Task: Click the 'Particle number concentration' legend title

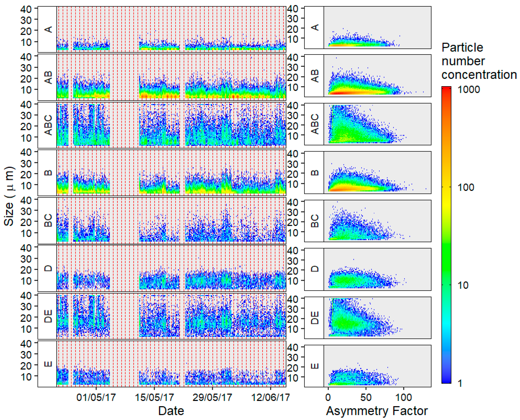Action: 479,61
